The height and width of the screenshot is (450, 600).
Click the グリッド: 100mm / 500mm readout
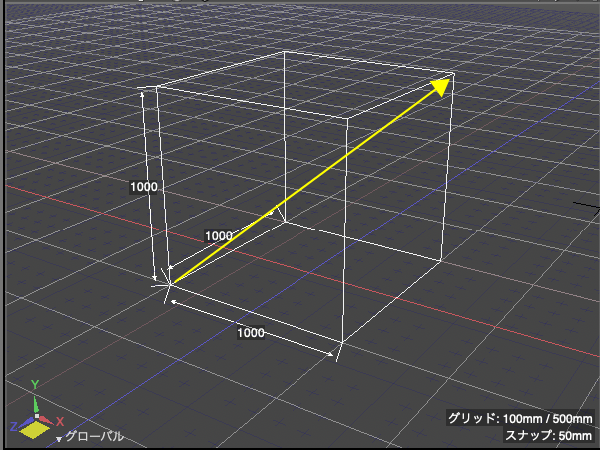pos(520,419)
